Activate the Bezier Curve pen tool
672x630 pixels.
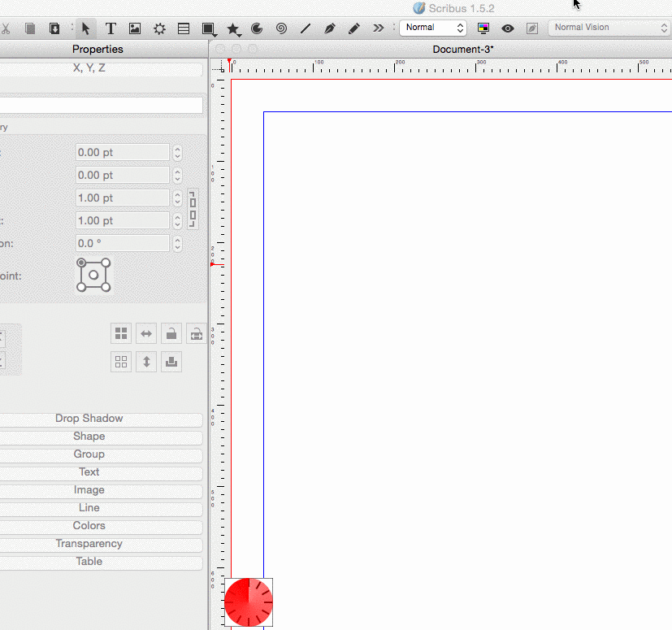(x=330, y=28)
